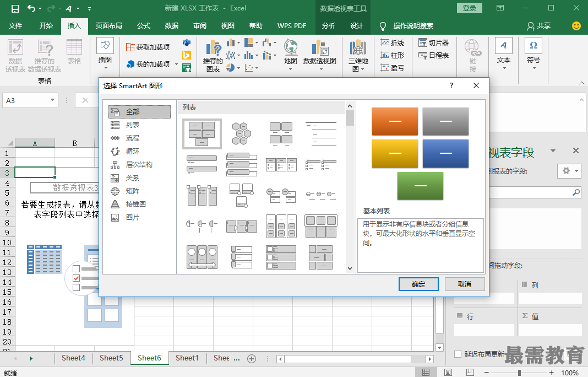
Task: Click the search magnifier in field pane
Action: (576, 192)
